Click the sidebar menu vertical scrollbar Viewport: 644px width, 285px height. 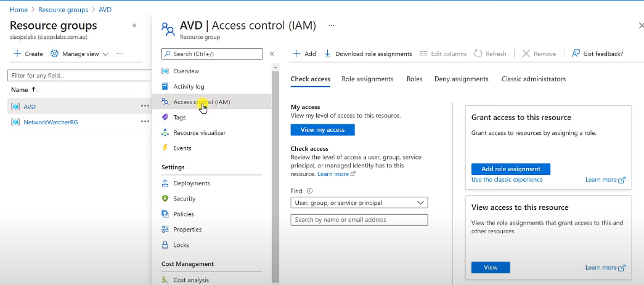[275, 176]
